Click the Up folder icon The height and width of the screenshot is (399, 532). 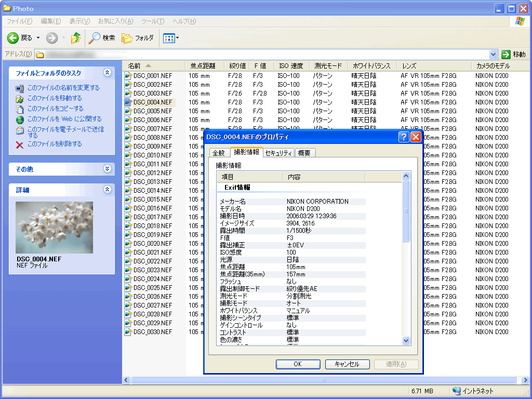pos(76,38)
